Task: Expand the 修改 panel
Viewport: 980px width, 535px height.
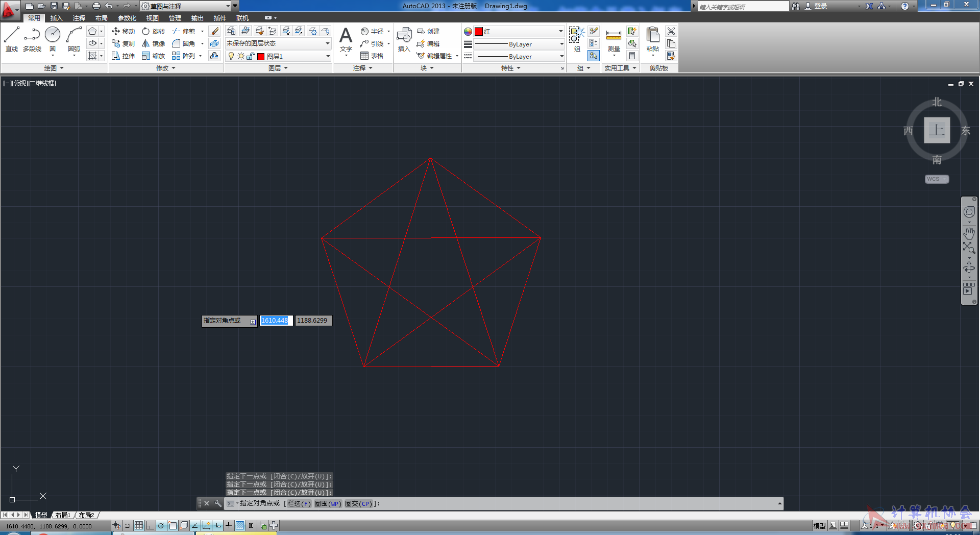Action: pyautogui.click(x=165, y=68)
